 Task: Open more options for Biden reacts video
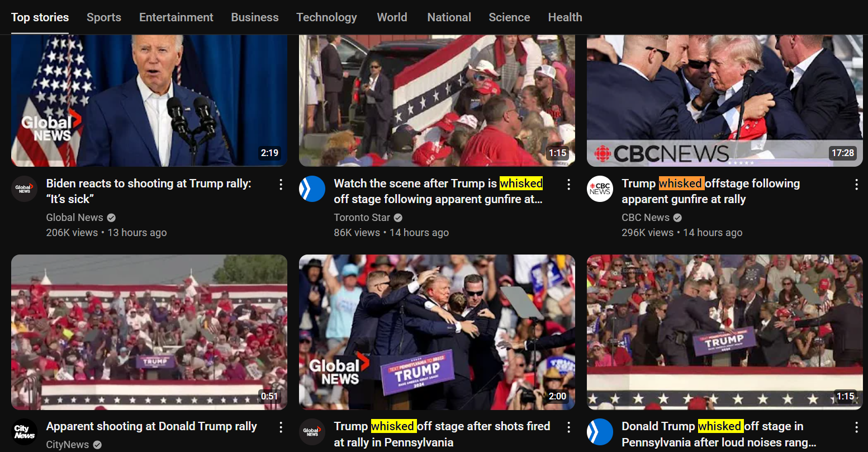pyautogui.click(x=281, y=185)
